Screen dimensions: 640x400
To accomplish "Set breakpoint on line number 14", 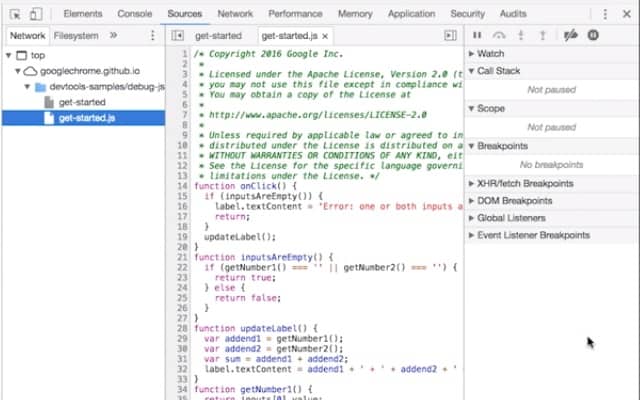I will pos(182,186).
